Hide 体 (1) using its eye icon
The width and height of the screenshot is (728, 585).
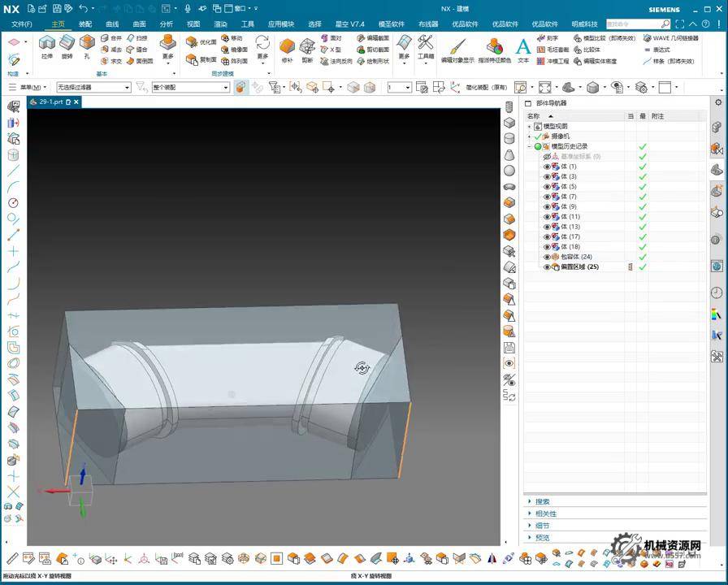click(x=547, y=167)
